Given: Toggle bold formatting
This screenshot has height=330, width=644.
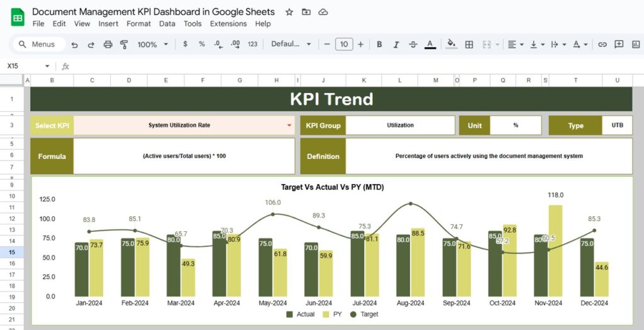Looking at the screenshot, I should [x=379, y=45].
